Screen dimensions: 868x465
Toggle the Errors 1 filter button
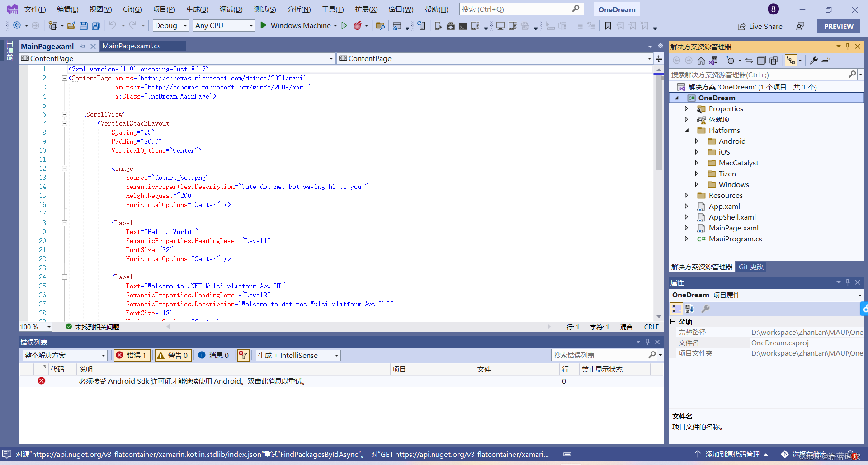(132, 355)
